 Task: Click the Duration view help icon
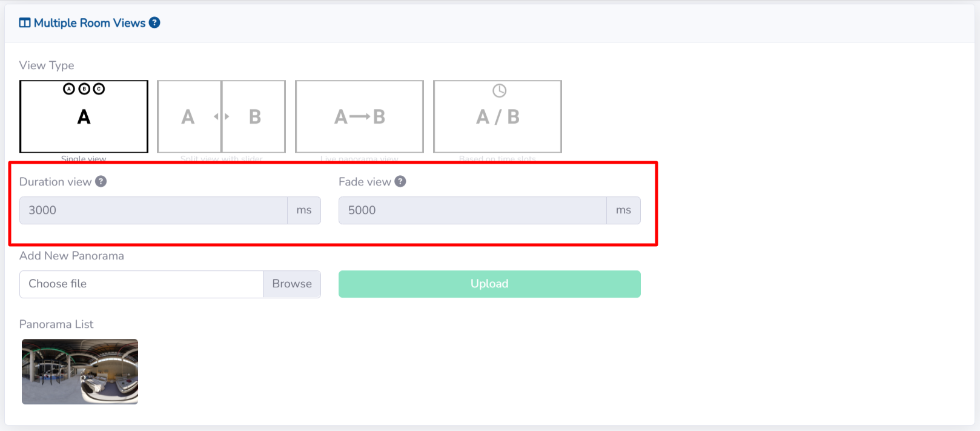[x=101, y=181]
